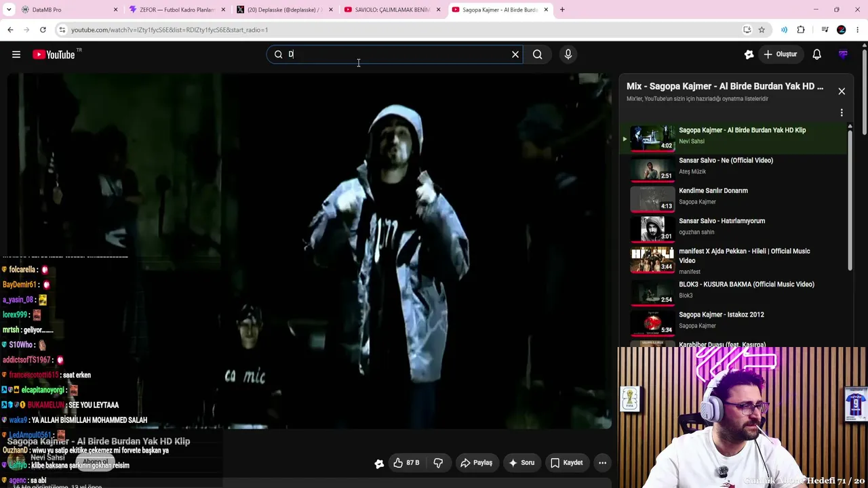Viewport: 868px width, 488px height.
Task: Reload the current page
Action: [x=43, y=30]
